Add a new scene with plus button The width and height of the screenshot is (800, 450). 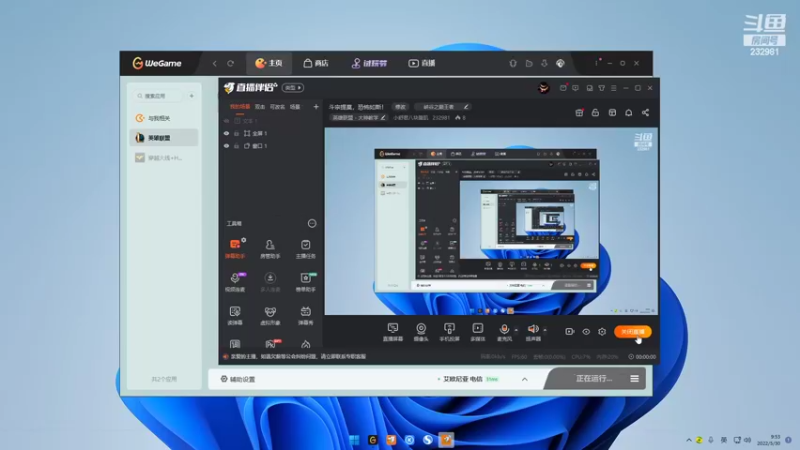[x=316, y=107]
